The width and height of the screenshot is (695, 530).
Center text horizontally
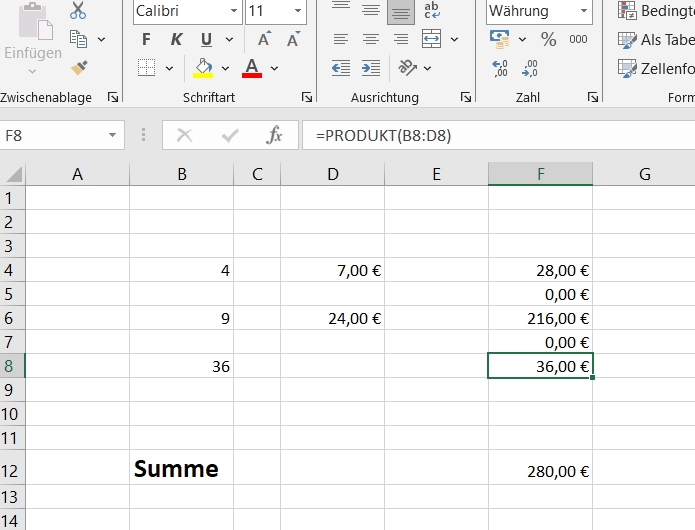(x=371, y=39)
